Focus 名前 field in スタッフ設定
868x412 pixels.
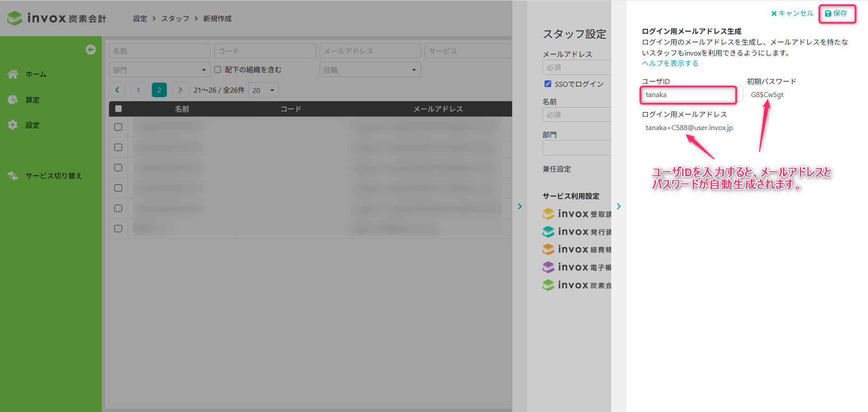[577, 115]
